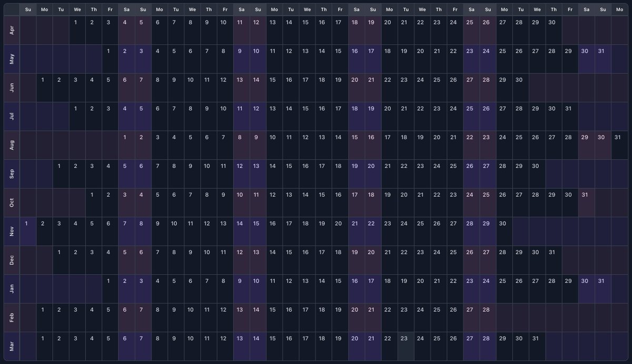Click the Jun month row label
The height and width of the screenshot is (364, 632).
12,88
